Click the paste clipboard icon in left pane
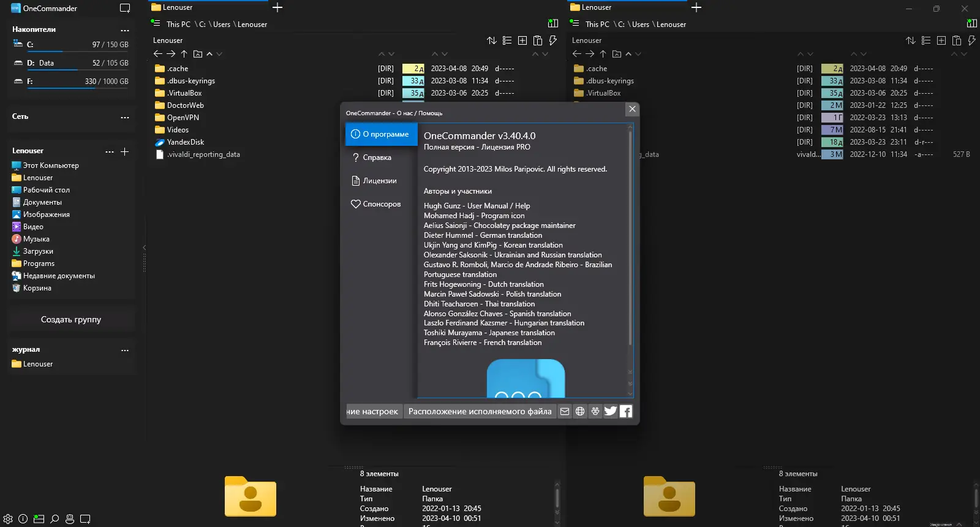The width and height of the screenshot is (980, 527). (x=538, y=40)
